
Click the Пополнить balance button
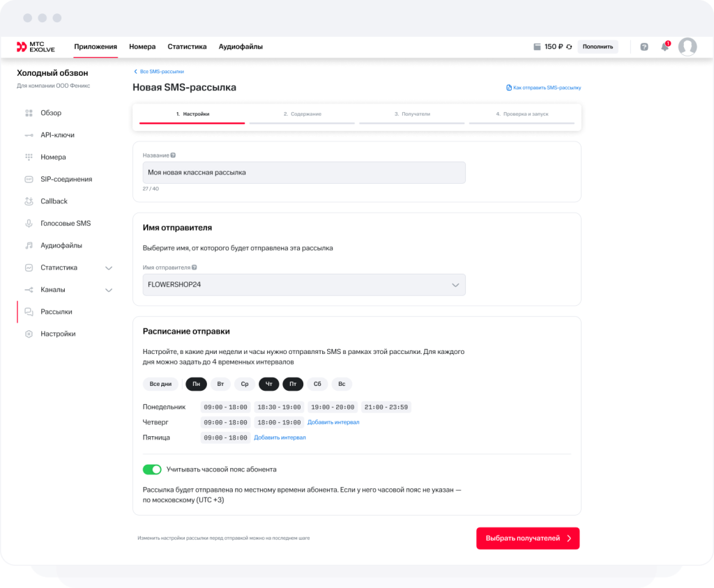point(598,47)
